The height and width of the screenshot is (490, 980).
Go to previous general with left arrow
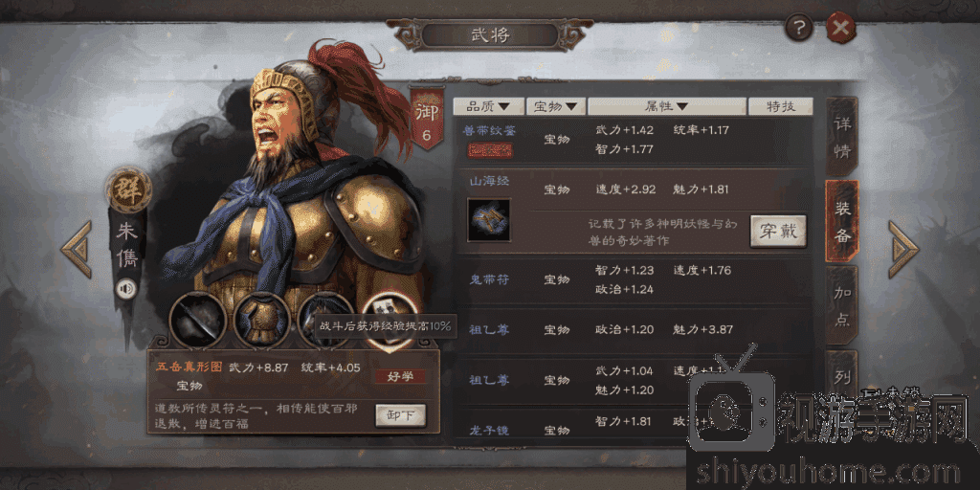(77, 249)
